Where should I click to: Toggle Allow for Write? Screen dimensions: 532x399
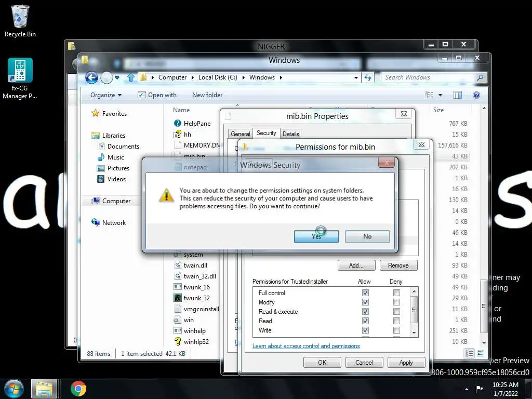point(365,330)
